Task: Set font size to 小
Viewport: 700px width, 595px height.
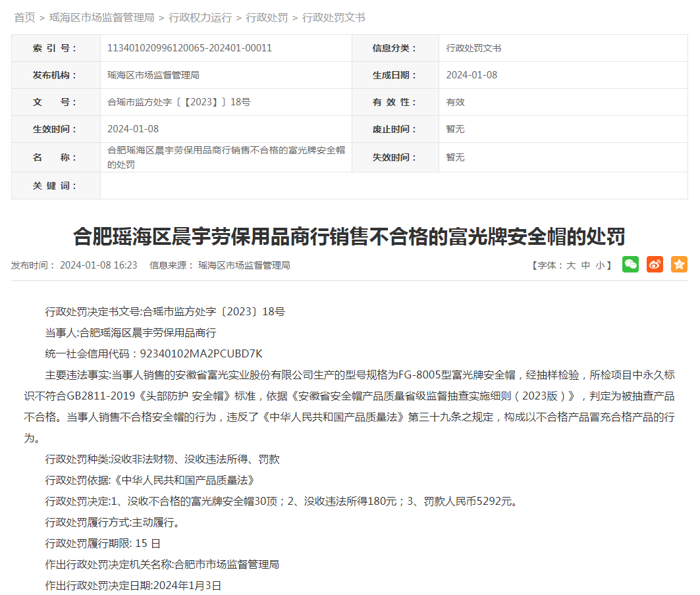Action: [600, 266]
